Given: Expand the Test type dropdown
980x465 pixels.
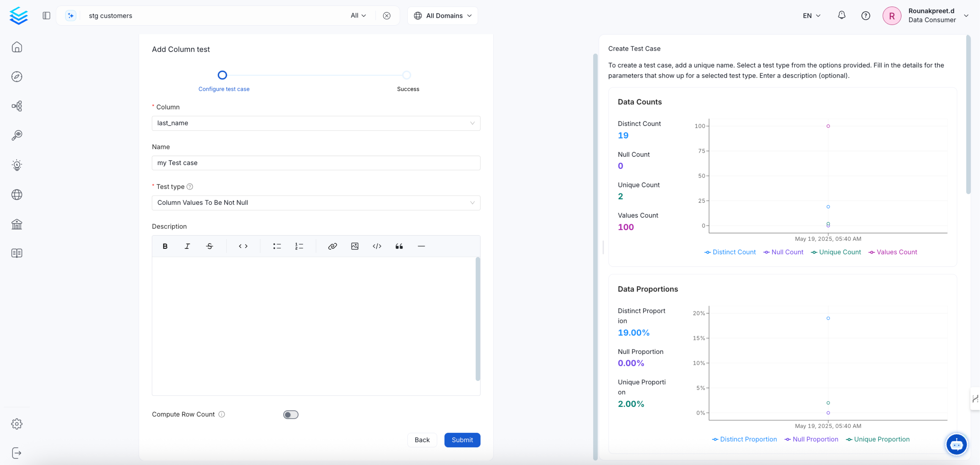Looking at the screenshot, I should 316,203.
